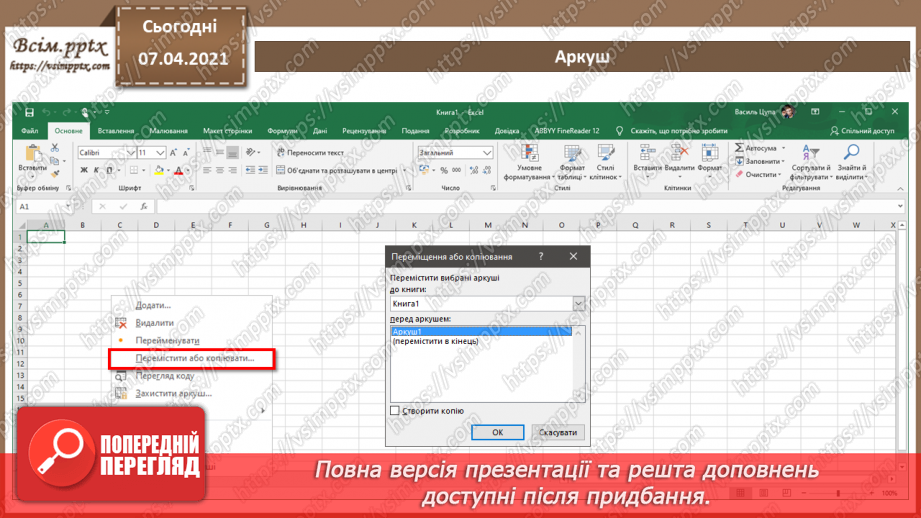Toggle bold with the Ж button
Viewport: 921px width, 518px height.
pyautogui.click(x=84, y=170)
